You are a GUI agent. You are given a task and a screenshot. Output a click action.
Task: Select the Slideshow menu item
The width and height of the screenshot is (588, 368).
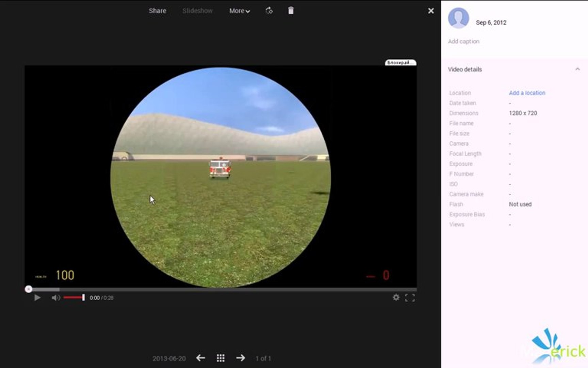[x=197, y=11]
